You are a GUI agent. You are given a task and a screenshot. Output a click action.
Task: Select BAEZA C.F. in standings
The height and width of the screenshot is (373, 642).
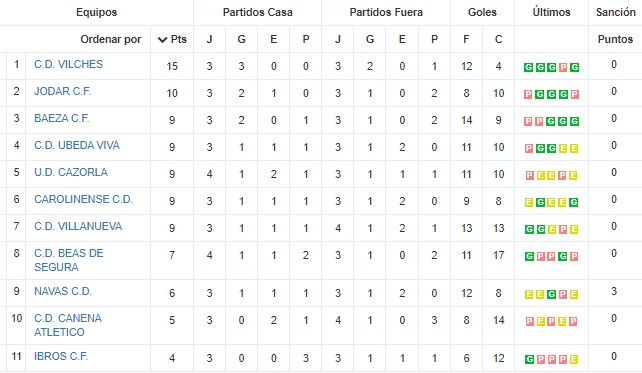61,118
